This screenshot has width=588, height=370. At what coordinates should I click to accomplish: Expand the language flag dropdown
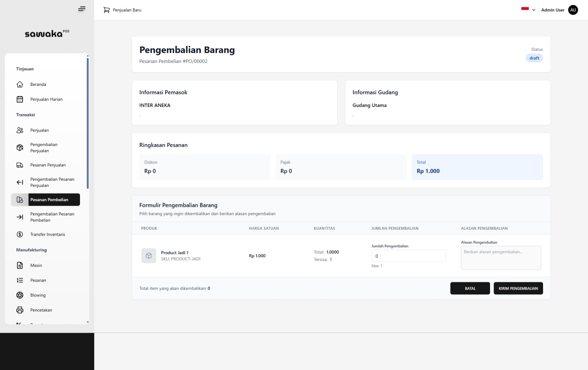(x=528, y=10)
